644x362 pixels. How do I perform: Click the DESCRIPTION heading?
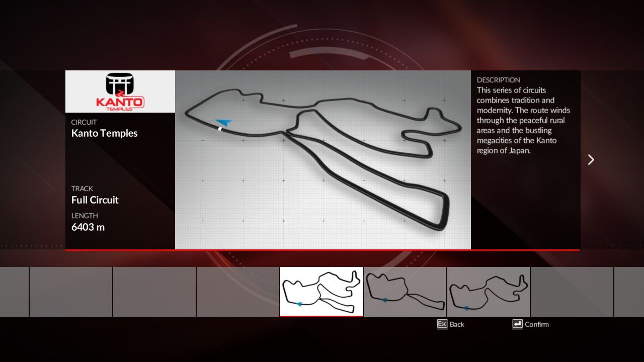498,80
